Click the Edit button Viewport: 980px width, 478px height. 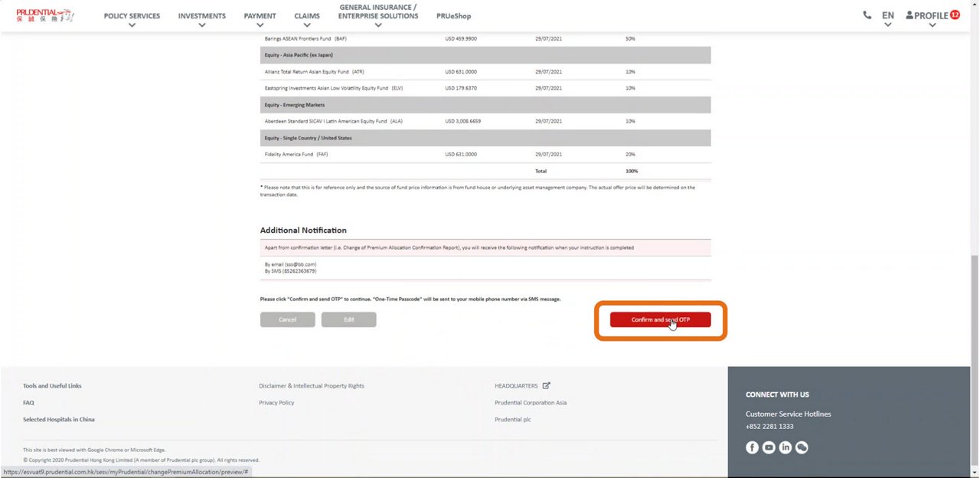[348, 319]
